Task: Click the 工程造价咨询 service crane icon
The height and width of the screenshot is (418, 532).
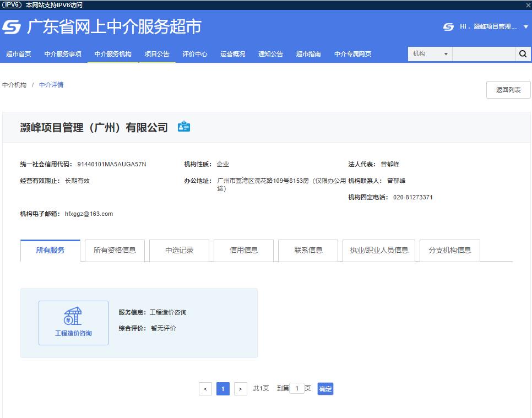Action: [x=73, y=317]
